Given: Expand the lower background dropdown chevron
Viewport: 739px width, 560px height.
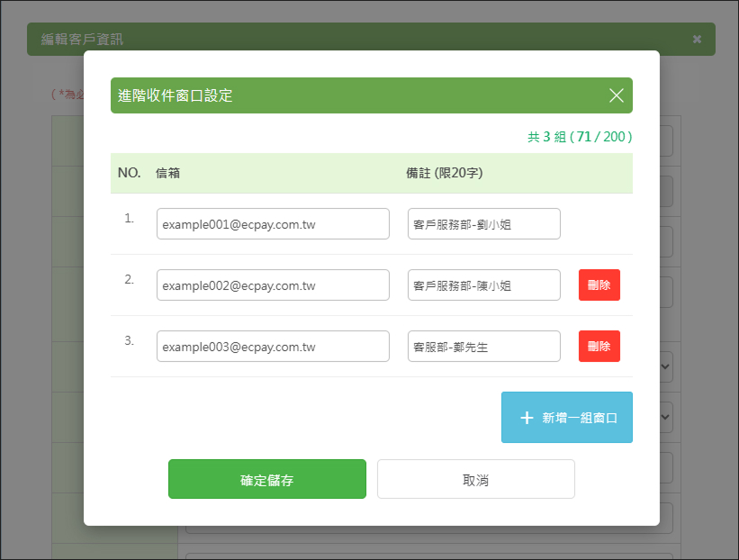Looking at the screenshot, I should tap(665, 417).
